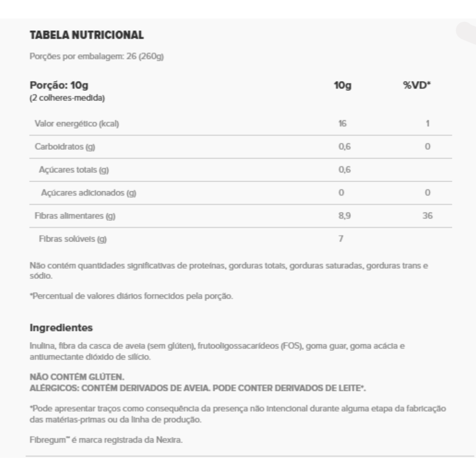This screenshot has width=476, height=476.
Task: Click the %VD* column header
Action: (416, 85)
